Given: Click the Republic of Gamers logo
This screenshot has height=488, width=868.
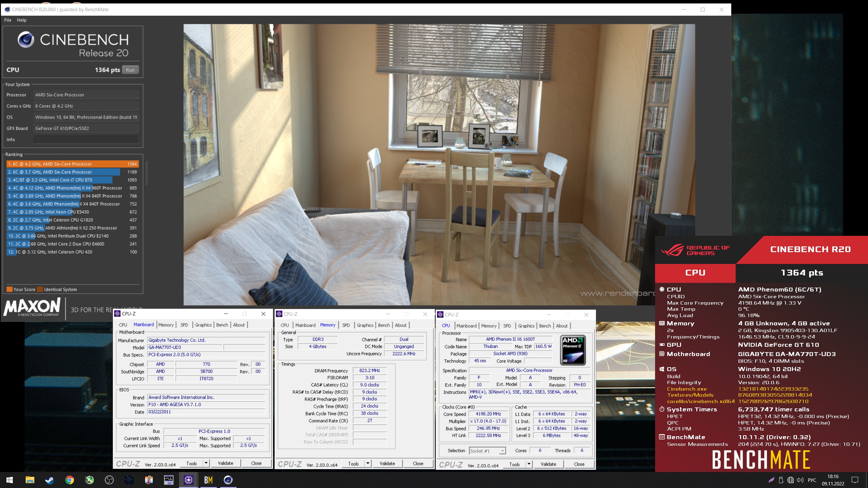Looking at the screenshot, I should tap(695, 250).
